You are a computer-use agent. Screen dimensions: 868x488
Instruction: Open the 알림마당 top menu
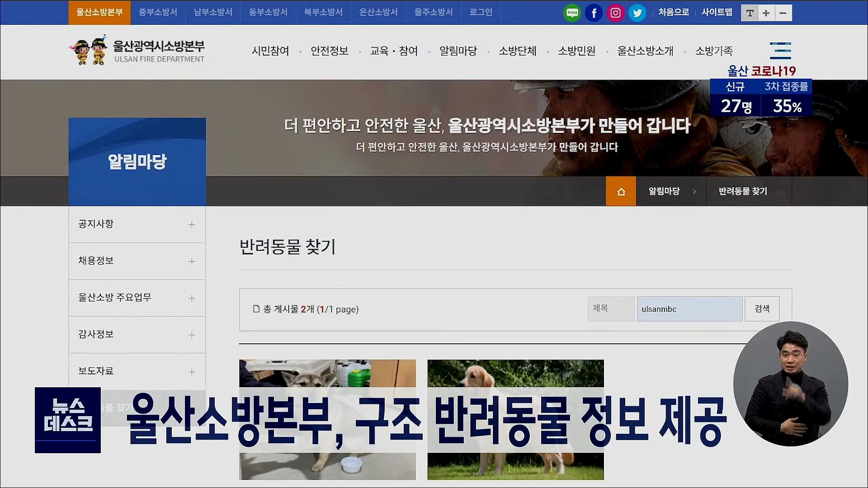click(x=458, y=51)
